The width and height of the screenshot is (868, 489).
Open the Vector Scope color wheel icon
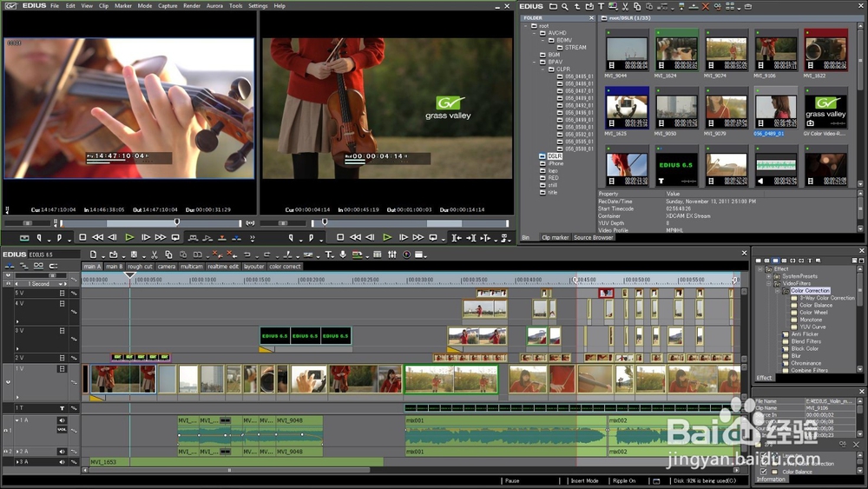pyautogui.click(x=406, y=254)
